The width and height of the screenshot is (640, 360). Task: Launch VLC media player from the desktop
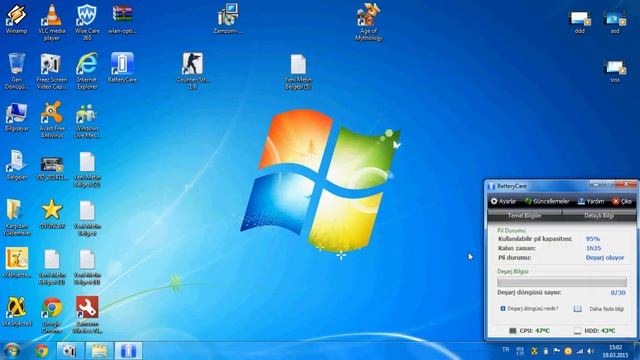51,22
